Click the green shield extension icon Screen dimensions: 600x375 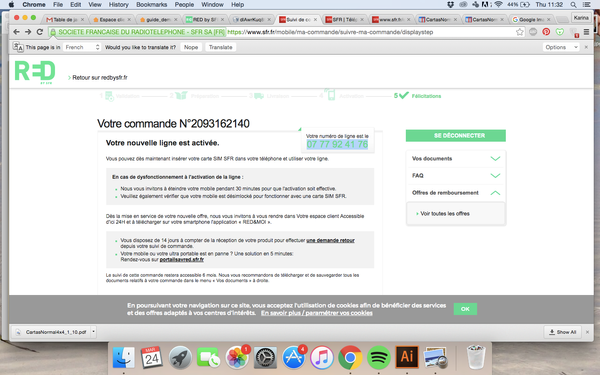pos(560,32)
